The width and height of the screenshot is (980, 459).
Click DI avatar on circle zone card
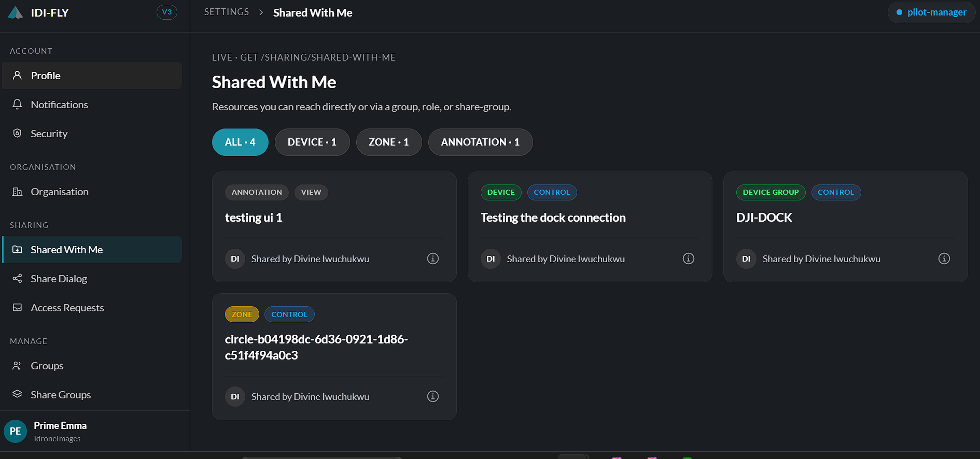click(x=235, y=396)
